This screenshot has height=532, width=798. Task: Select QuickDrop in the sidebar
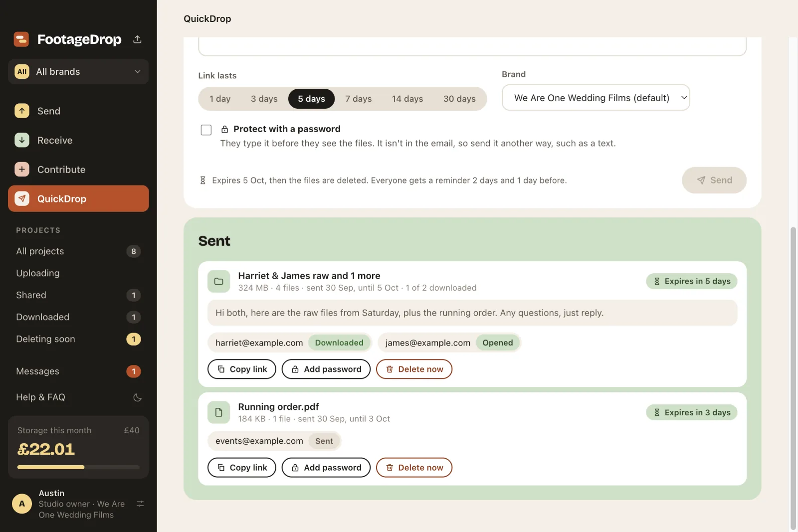point(78,198)
